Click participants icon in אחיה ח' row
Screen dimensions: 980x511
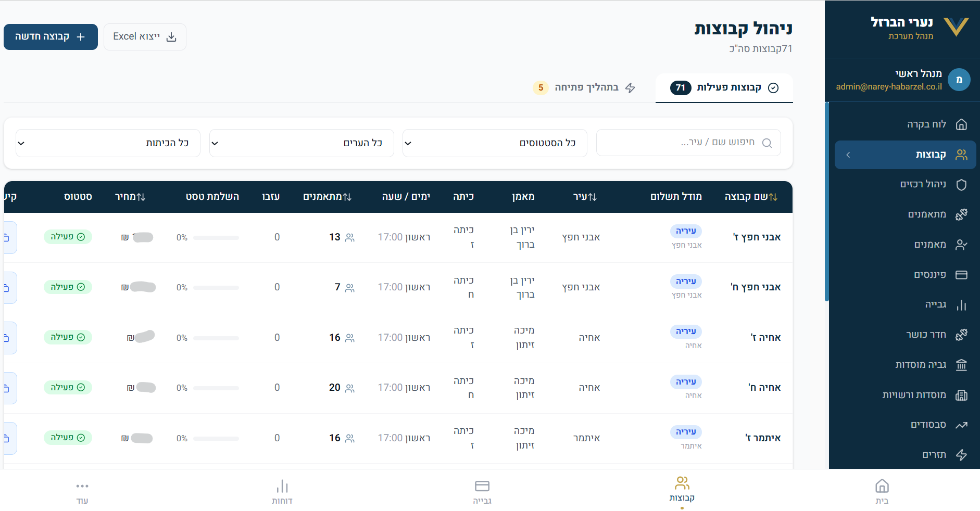point(350,388)
